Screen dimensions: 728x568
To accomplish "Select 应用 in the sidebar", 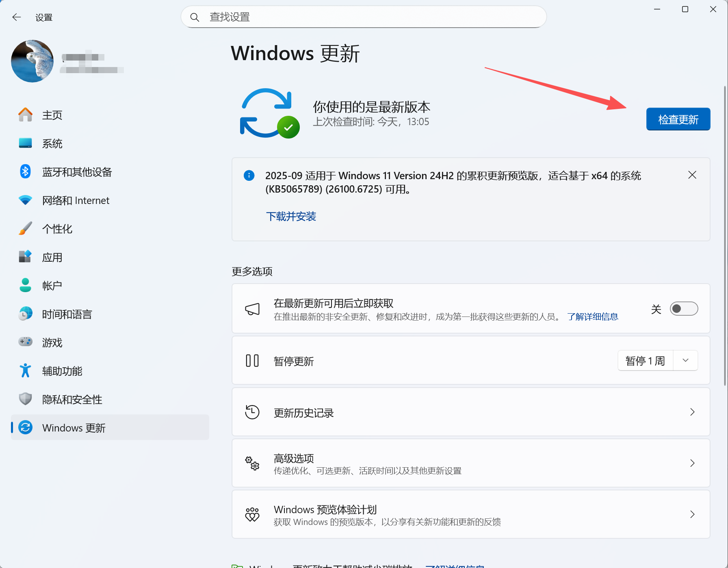I will (x=110, y=257).
